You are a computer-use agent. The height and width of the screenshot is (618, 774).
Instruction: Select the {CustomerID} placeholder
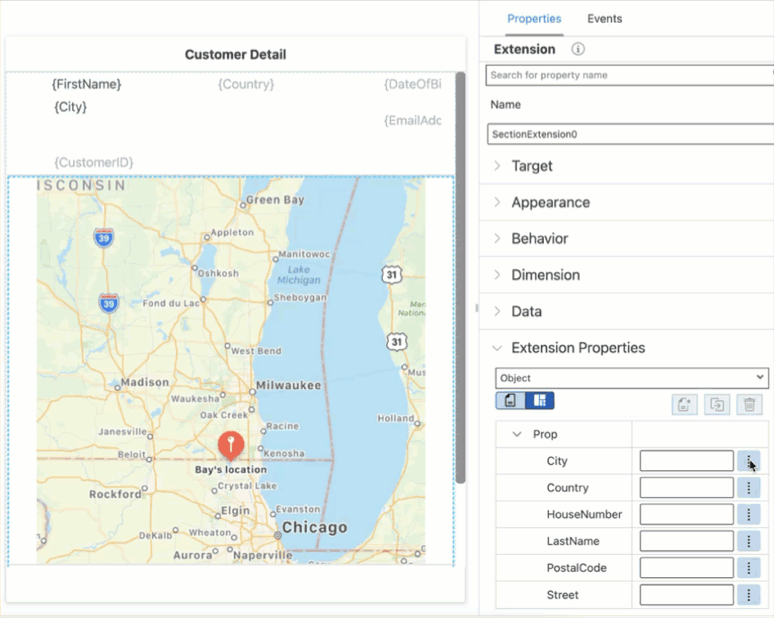point(94,162)
